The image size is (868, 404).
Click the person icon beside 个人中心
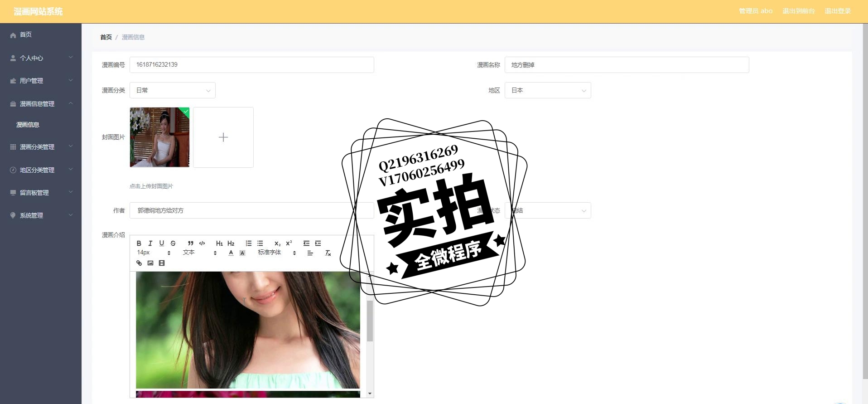[13, 58]
